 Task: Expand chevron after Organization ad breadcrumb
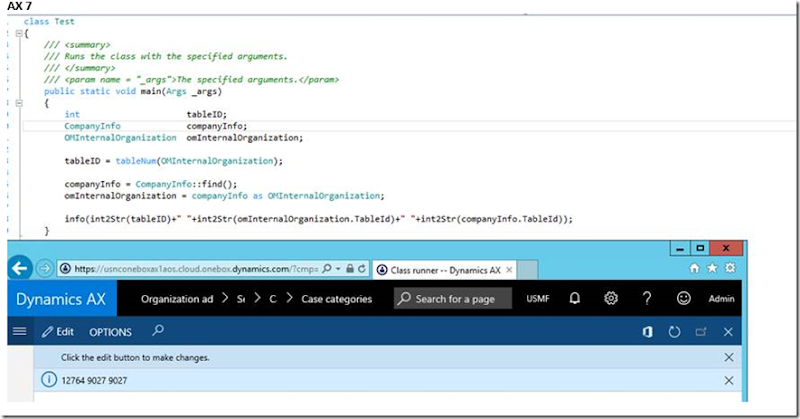click(225, 298)
